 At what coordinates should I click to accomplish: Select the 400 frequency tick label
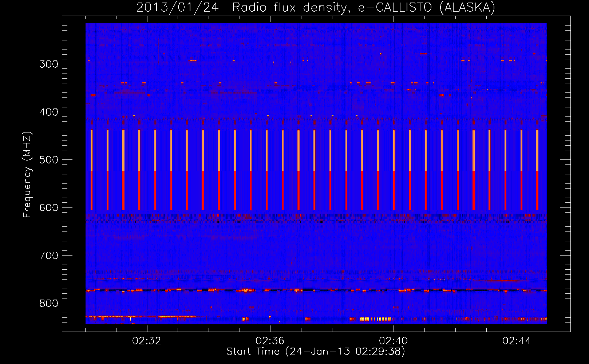coord(49,112)
